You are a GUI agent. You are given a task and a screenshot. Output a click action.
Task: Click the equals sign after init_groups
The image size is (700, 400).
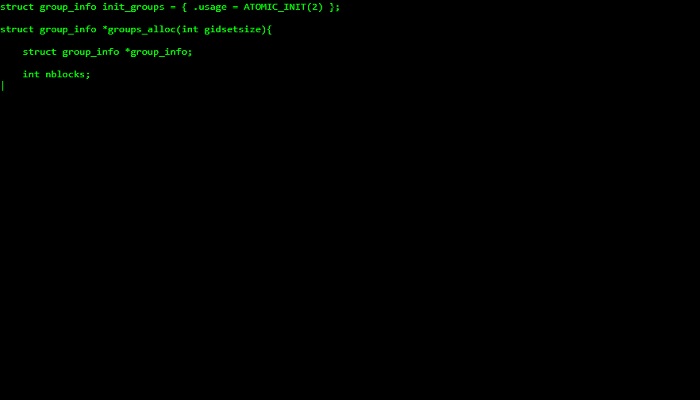coord(173,8)
